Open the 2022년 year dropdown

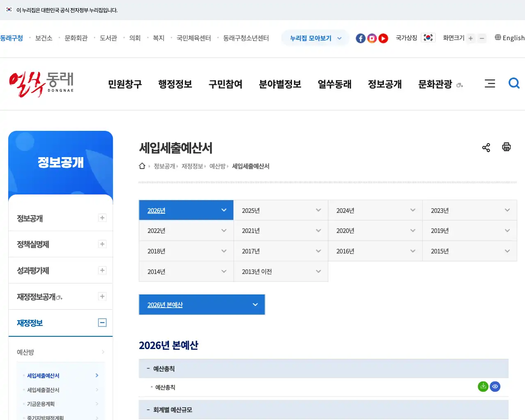point(186,231)
